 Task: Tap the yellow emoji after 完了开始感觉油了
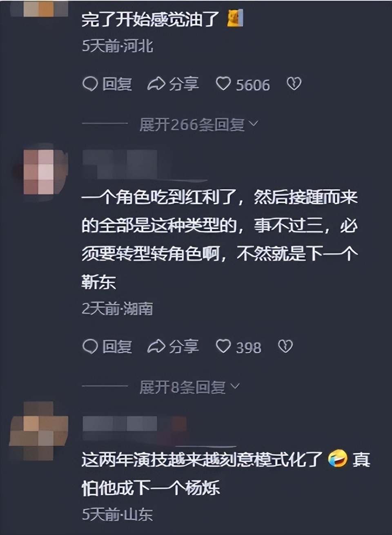click(235, 19)
